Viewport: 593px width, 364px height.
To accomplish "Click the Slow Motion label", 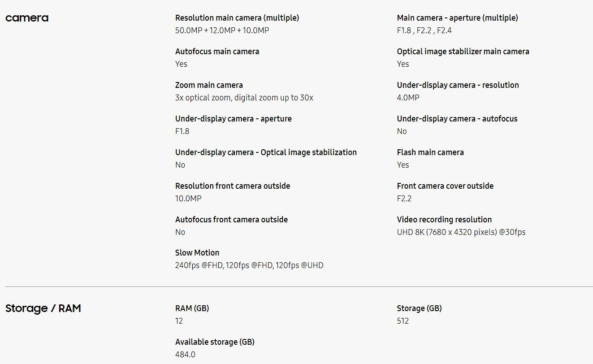I will click(197, 253).
